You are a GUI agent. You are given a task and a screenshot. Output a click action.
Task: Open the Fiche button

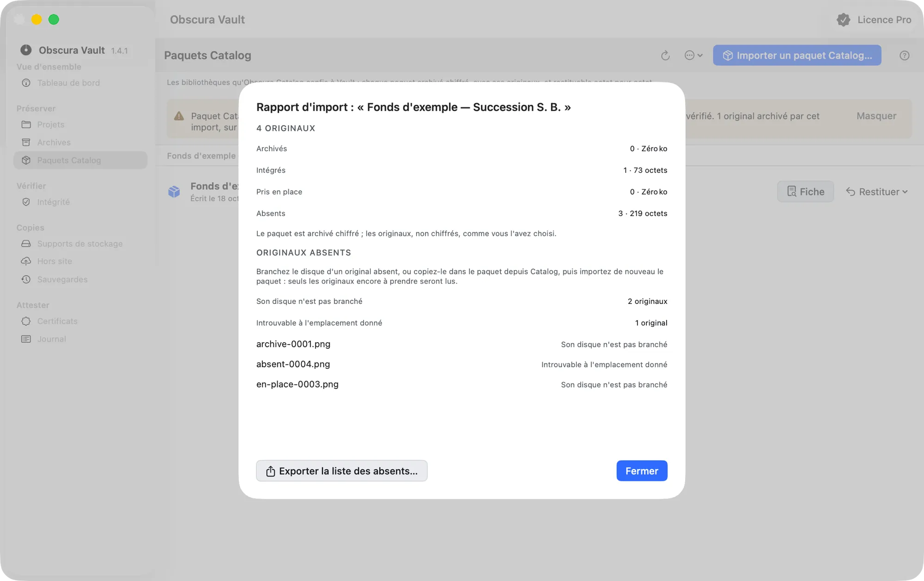click(805, 192)
